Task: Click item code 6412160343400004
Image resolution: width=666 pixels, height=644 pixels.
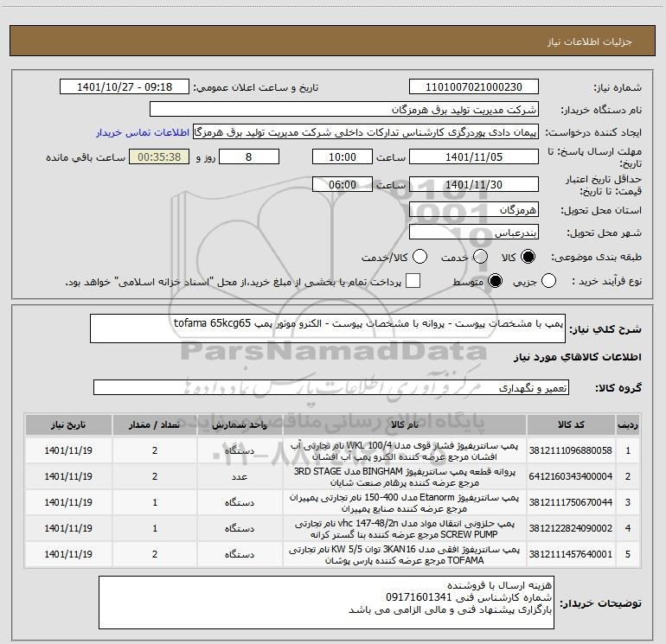Action: 571,476
